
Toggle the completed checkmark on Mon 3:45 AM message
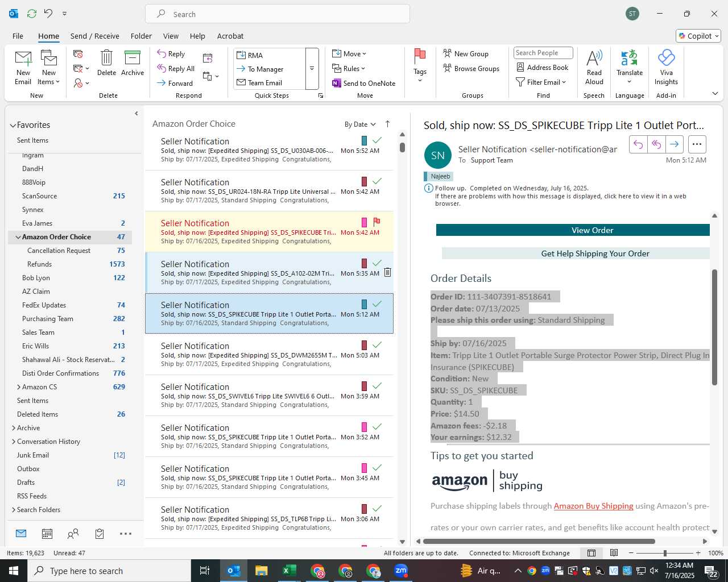[x=377, y=467]
